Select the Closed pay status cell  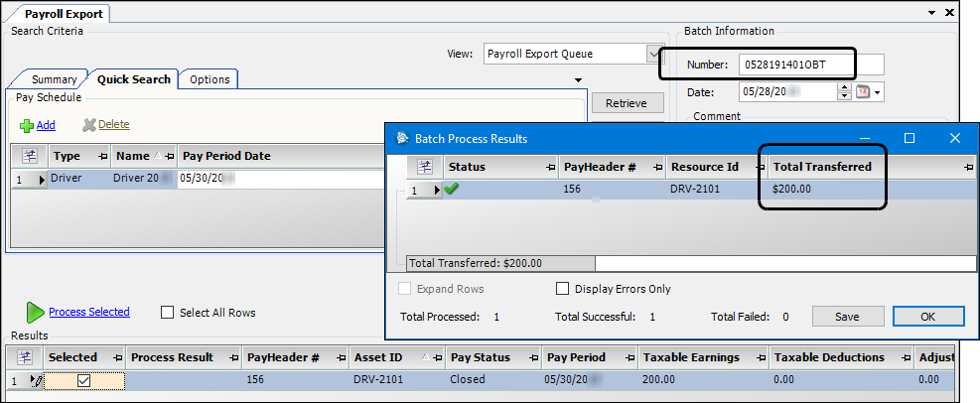click(493, 379)
